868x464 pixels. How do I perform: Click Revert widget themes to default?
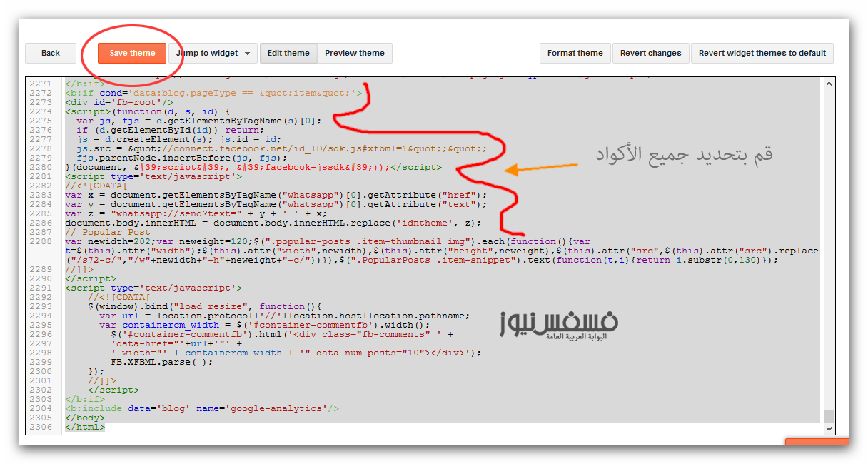[762, 53]
